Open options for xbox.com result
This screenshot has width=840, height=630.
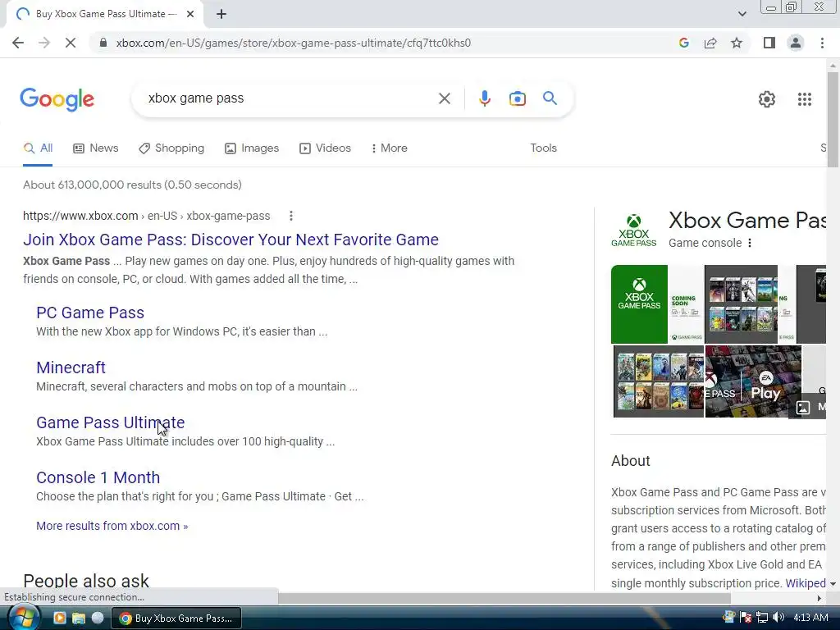coord(291,216)
